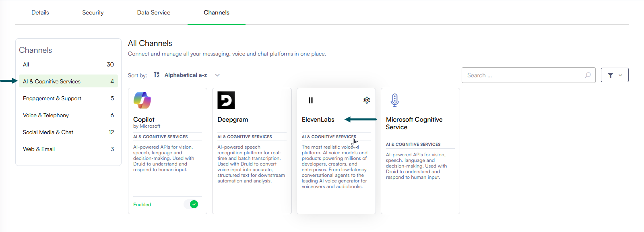Click into the Search channels field
This screenshot has width=644, height=232.
point(523,75)
